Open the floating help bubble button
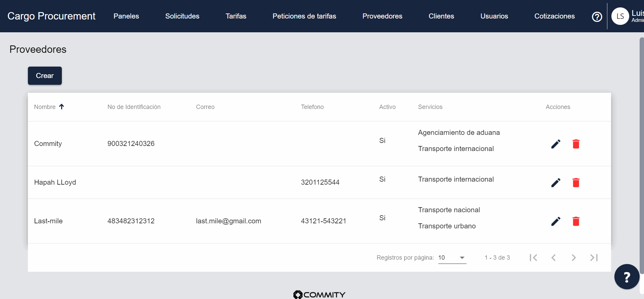The image size is (644, 299). tap(627, 277)
